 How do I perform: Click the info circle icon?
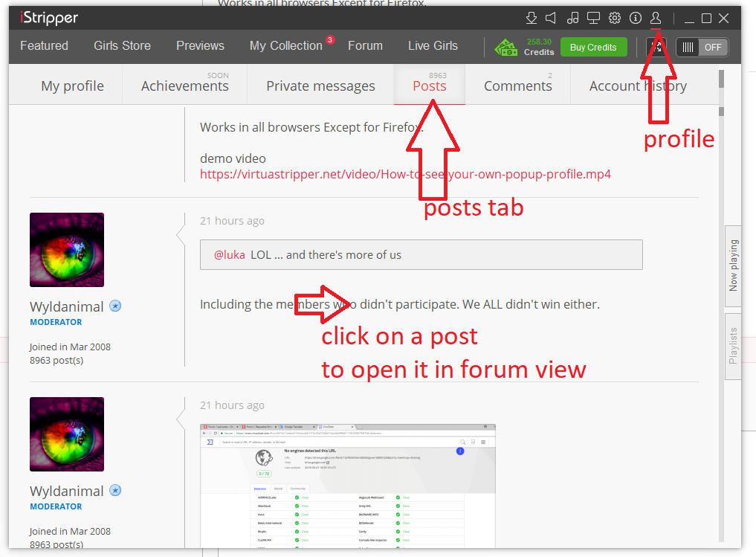(x=636, y=18)
